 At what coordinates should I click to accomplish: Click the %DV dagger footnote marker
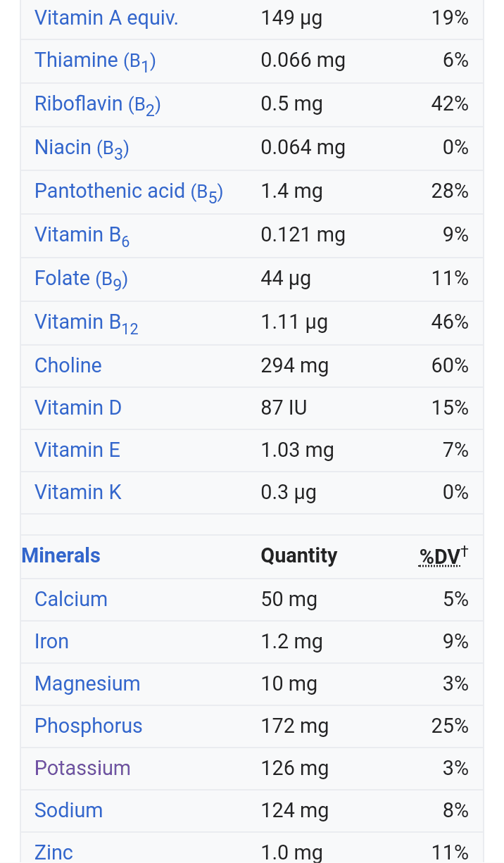pyautogui.click(x=464, y=552)
